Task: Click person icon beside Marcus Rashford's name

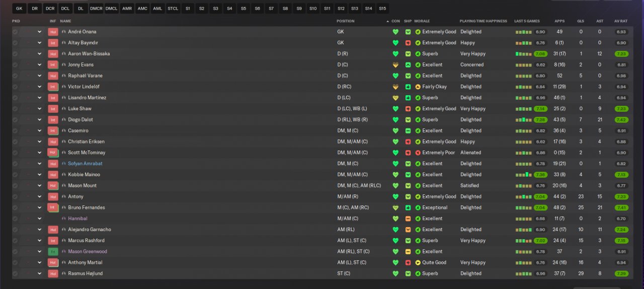Action: [x=64, y=241]
